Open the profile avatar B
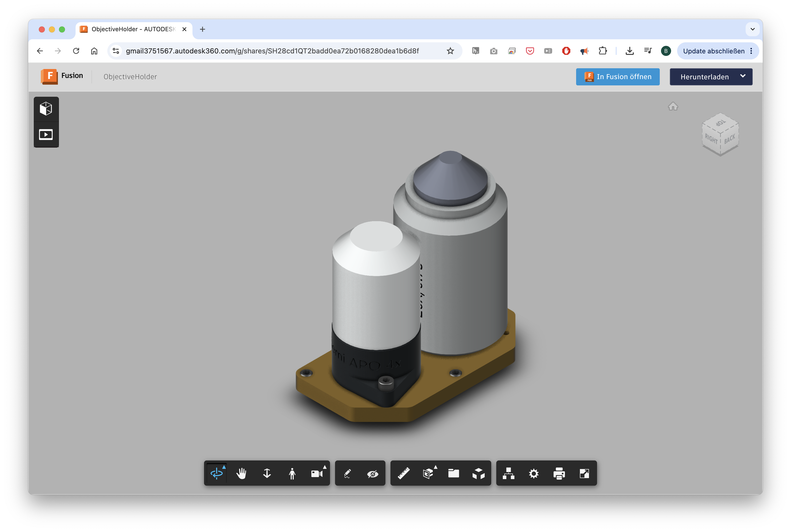Viewport: 791px width, 532px height. (666, 51)
